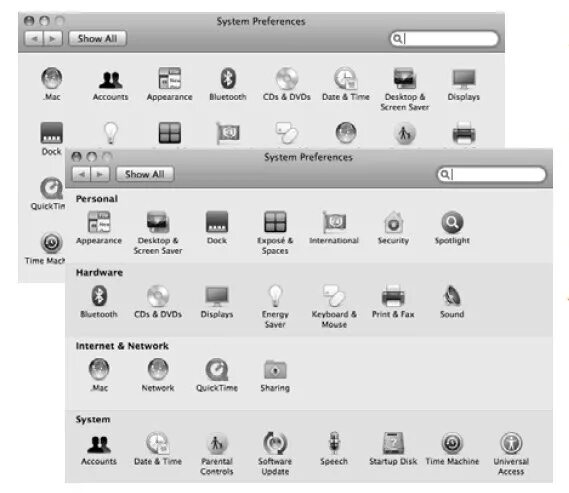Open CDs & DVDs in front window
Image resolution: width=569 pixels, height=493 pixels.
click(158, 302)
